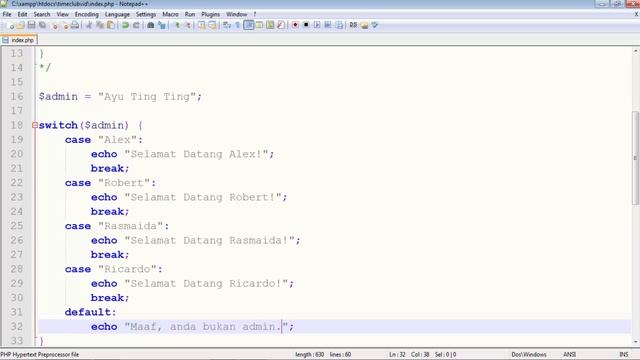Viewport: 640px width, 360px height.
Task: Open the File menu
Action: pos(7,14)
